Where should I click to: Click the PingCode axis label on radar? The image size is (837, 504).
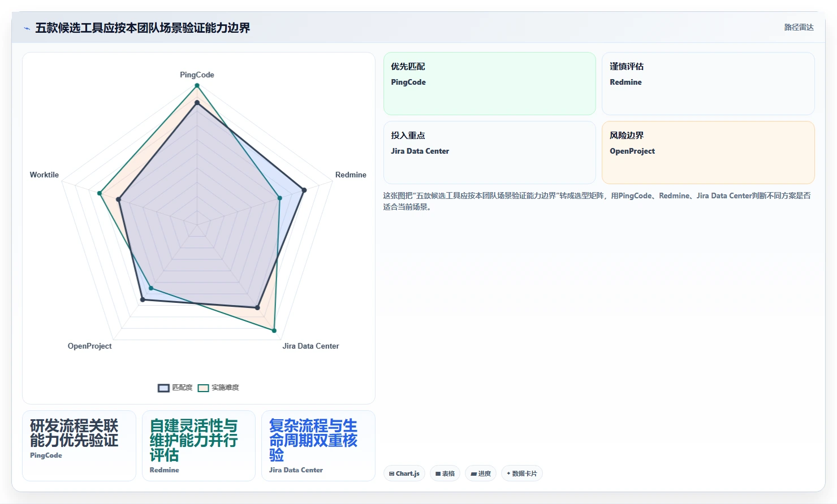click(197, 75)
